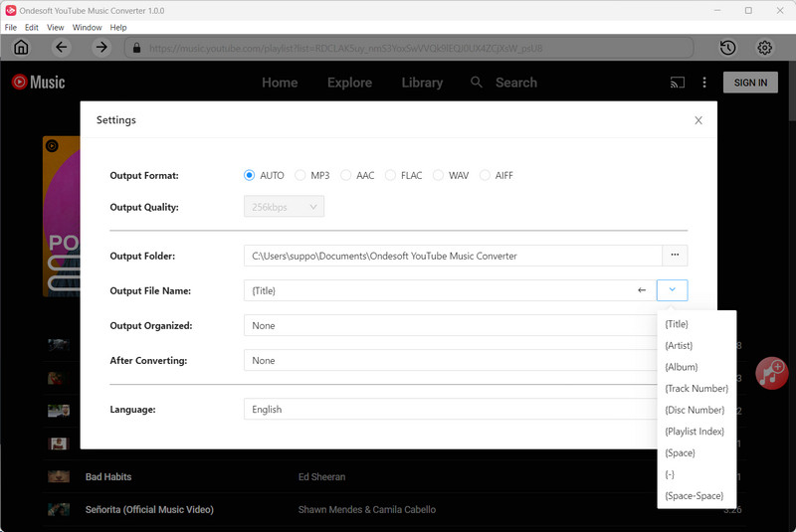Navigate forward with the right arrow

pos(102,48)
